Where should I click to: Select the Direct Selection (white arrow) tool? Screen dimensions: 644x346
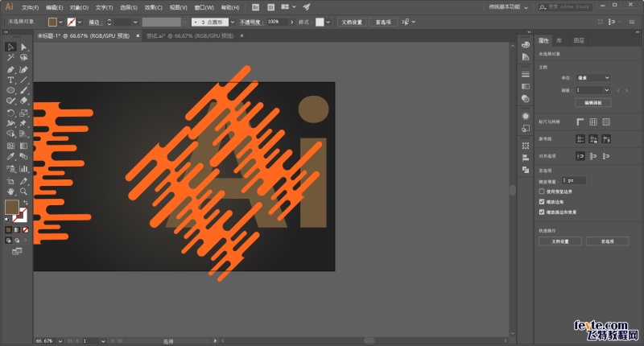pyautogui.click(x=24, y=47)
